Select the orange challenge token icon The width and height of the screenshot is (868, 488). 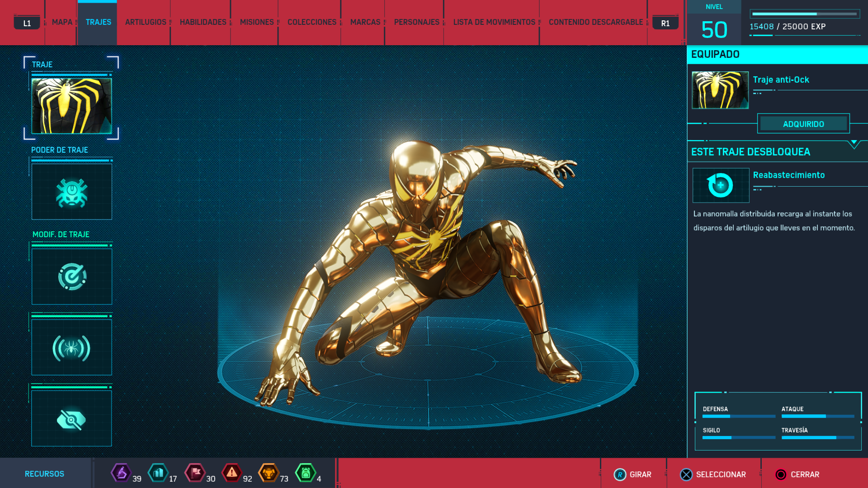coord(269,473)
